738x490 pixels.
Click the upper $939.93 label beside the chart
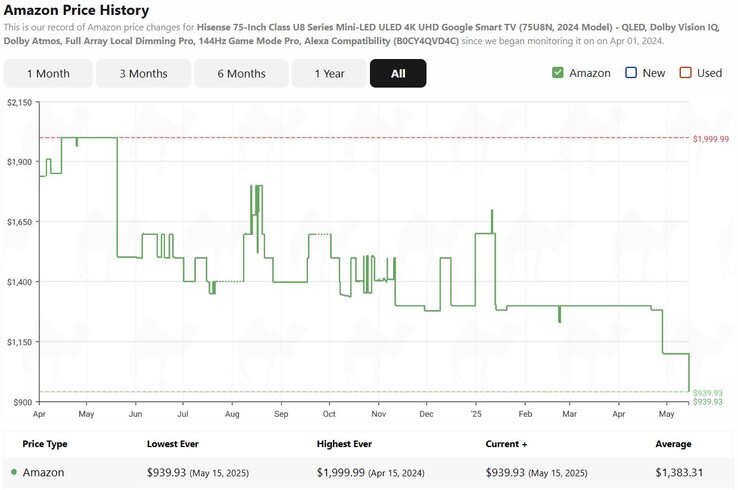pos(707,393)
